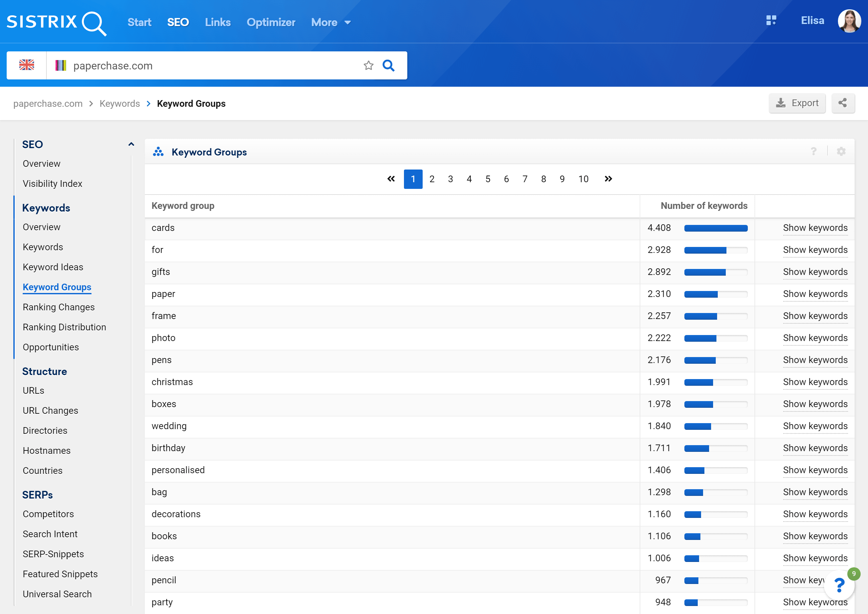Click the paper keyword count bar
This screenshot has height=614, width=868.
715,294
